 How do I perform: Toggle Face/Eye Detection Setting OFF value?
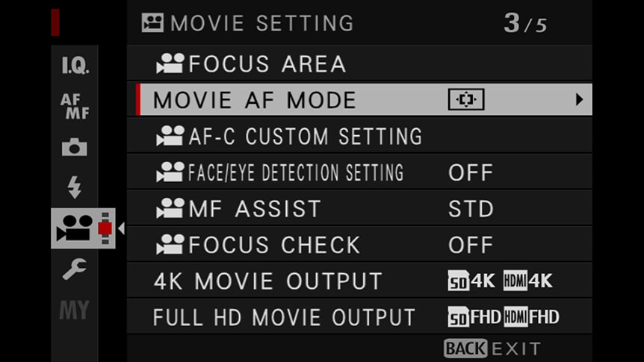pos(471,173)
